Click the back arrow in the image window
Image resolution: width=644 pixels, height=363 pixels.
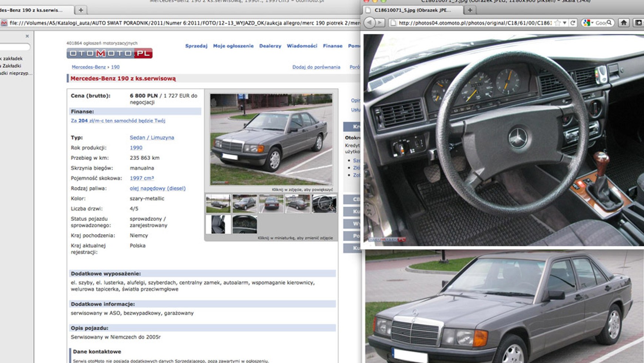point(369,23)
